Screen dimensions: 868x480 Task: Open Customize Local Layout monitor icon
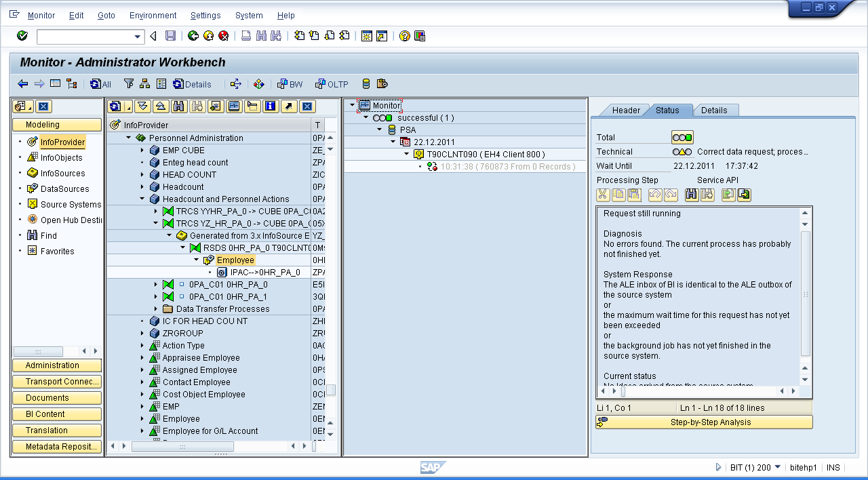(x=420, y=36)
